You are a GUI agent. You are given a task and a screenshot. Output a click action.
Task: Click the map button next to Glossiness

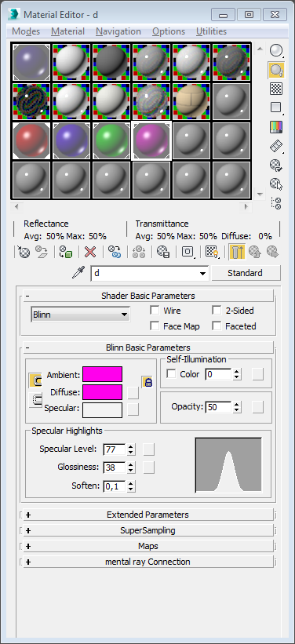[x=149, y=468]
